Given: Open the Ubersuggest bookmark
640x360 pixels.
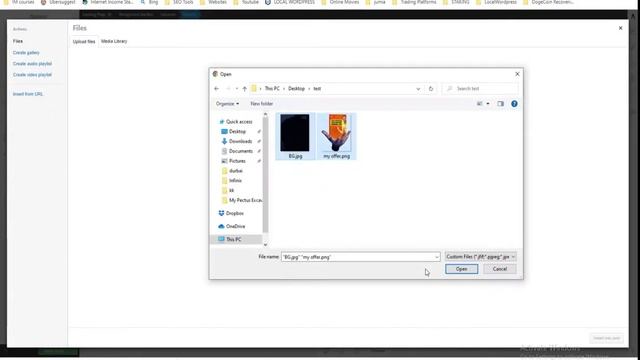Looking at the screenshot, I should pos(58,2).
